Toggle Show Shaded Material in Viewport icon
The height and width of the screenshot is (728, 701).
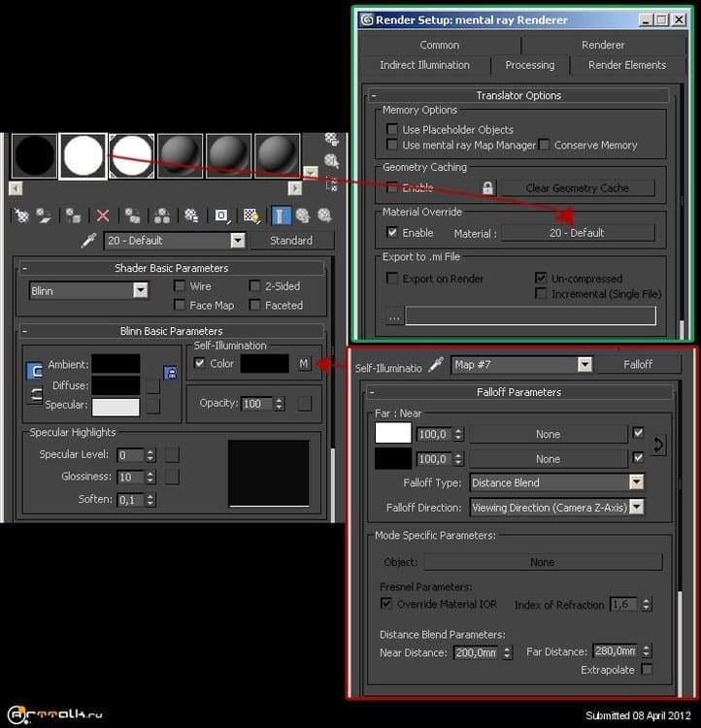[251, 215]
